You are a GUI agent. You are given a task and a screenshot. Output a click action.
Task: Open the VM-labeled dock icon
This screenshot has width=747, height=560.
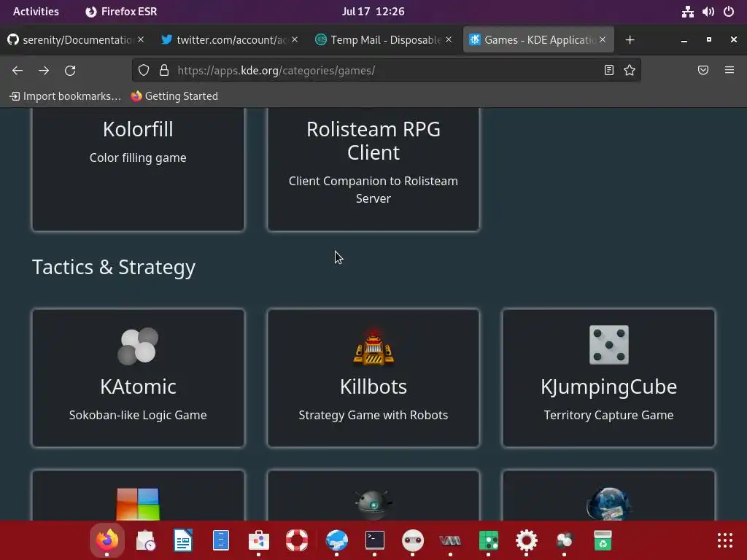[450, 540]
